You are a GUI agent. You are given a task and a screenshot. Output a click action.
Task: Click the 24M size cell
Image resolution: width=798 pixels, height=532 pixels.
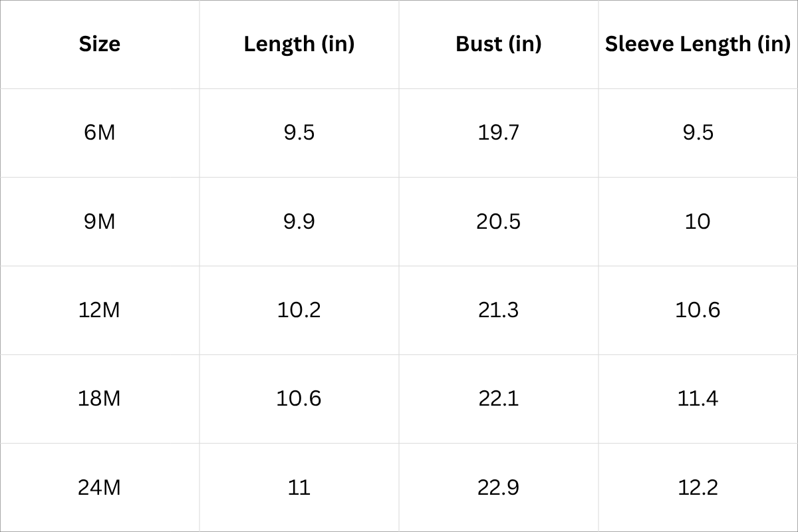tap(100, 487)
